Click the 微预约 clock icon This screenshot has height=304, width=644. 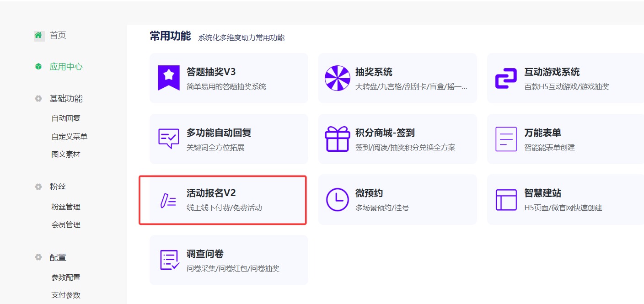337,200
